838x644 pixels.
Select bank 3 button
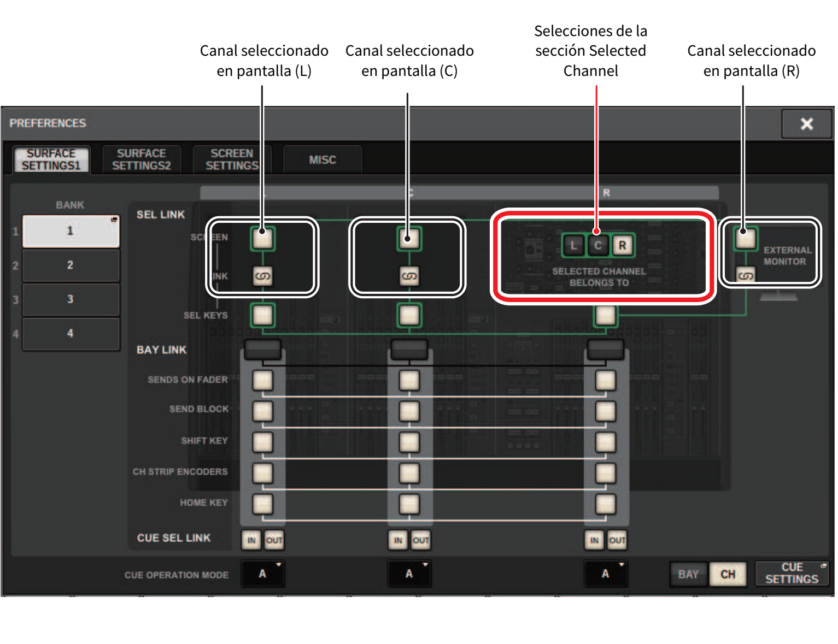[x=71, y=299]
